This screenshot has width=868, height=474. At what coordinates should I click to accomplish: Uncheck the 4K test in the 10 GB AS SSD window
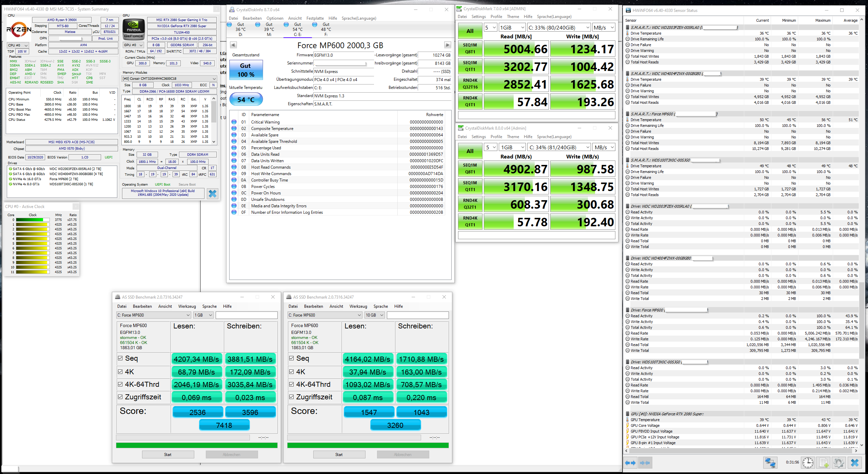pyautogui.click(x=292, y=372)
